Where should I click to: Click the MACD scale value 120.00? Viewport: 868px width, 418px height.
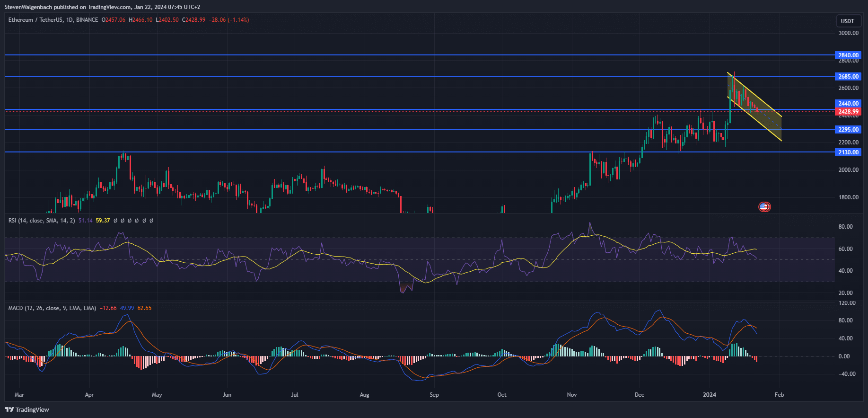click(x=847, y=303)
